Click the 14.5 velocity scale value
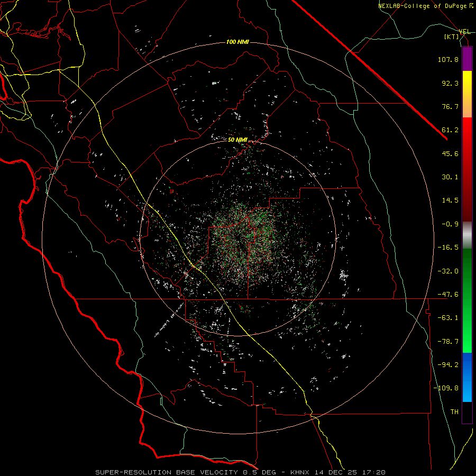476x476 pixels. [x=450, y=200]
